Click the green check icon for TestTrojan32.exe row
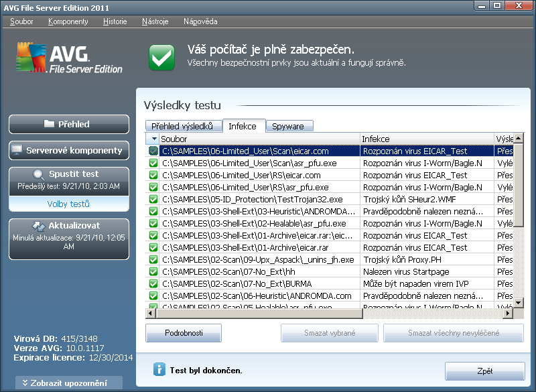The image size is (536, 392). tap(153, 199)
